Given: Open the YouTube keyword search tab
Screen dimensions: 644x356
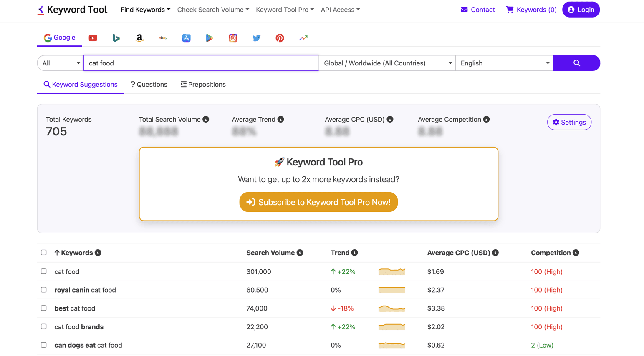Looking at the screenshot, I should point(93,38).
